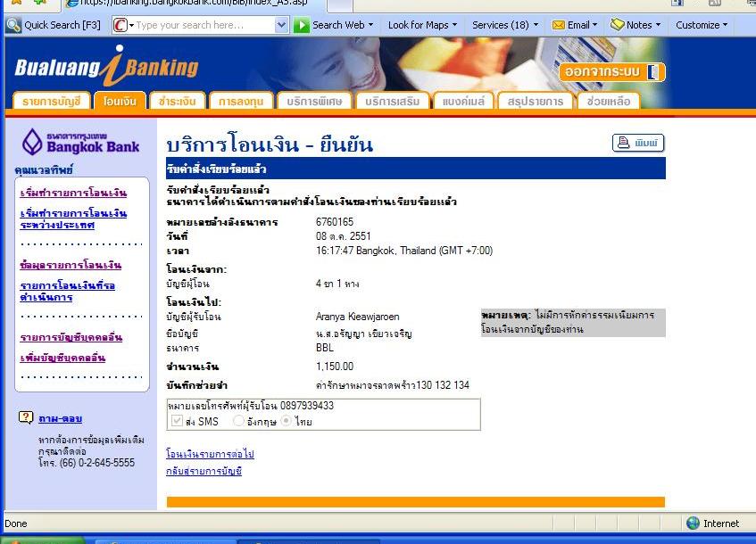
Task: Click the Bualuang iBanking logo
Action: coord(106,67)
